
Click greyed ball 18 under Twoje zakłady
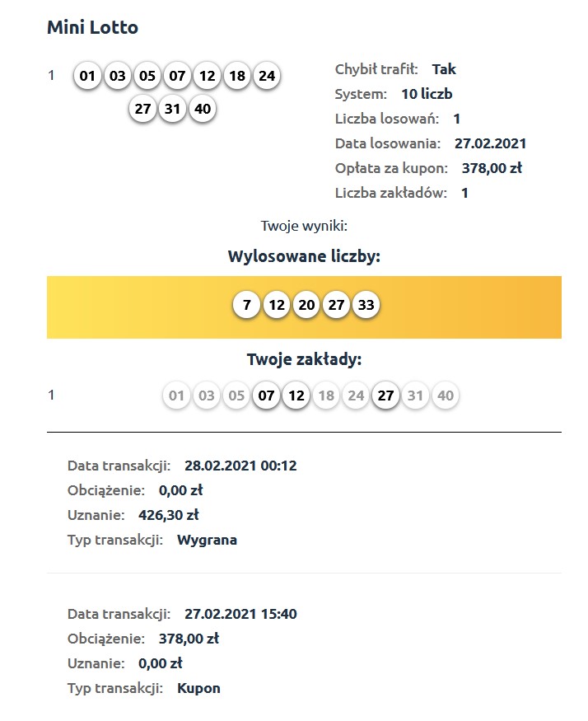[x=326, y=396]
